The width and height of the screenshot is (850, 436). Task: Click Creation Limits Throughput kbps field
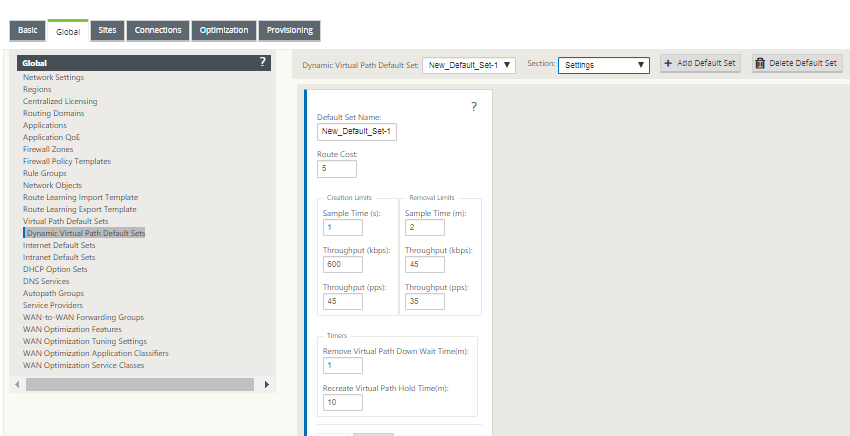[x=343, y=264]
